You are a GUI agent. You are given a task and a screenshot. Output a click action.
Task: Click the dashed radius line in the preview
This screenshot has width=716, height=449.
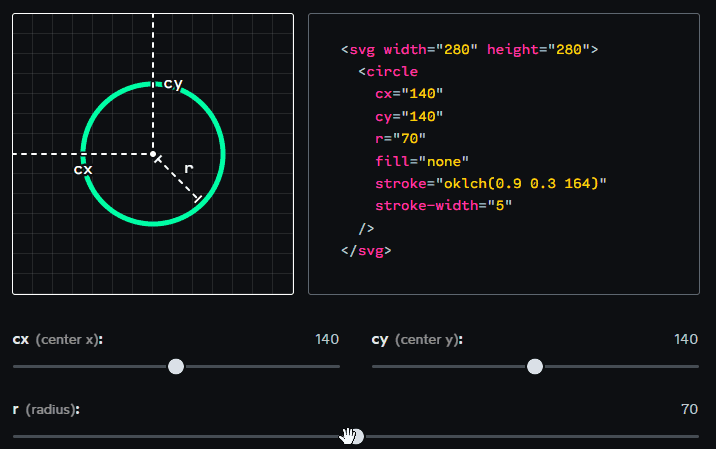pyautogui.click(x=178, y=179)
